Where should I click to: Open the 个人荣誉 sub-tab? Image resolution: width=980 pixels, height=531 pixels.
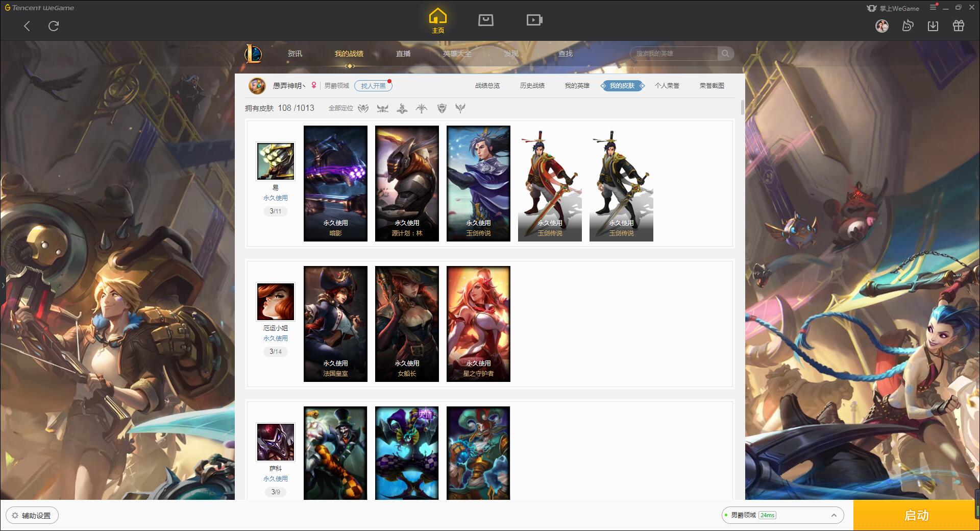667,86
